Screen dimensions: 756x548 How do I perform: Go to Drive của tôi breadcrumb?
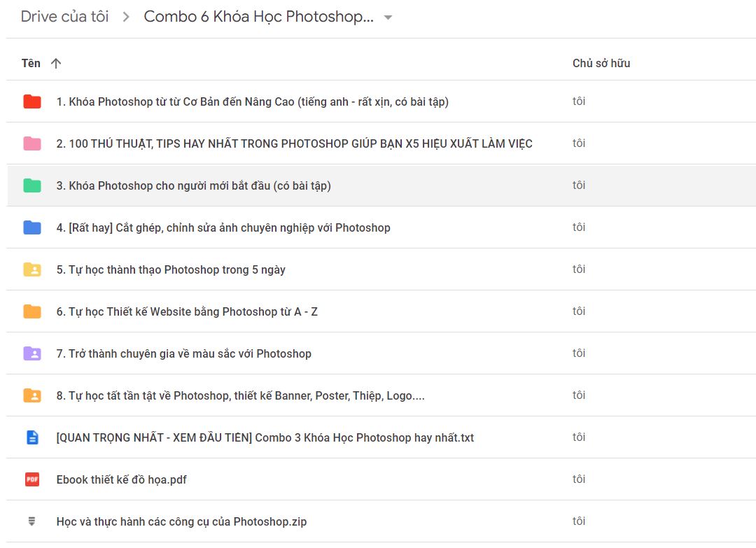coord(64,17)
